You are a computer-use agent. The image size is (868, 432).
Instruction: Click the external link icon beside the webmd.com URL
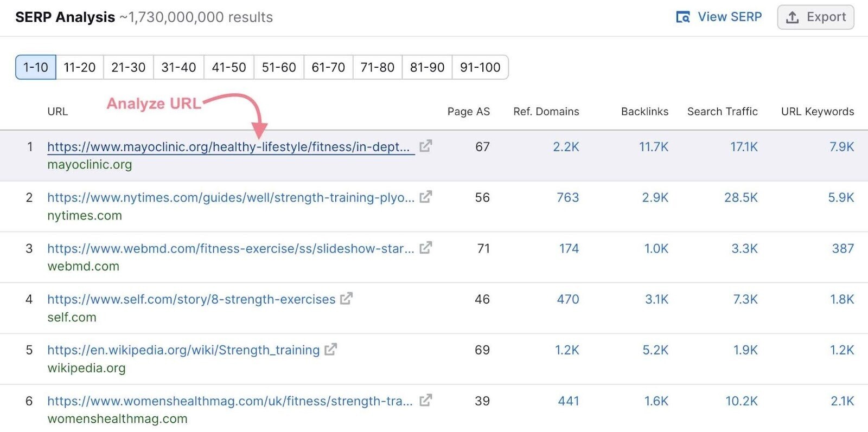(x=427, y=248)
